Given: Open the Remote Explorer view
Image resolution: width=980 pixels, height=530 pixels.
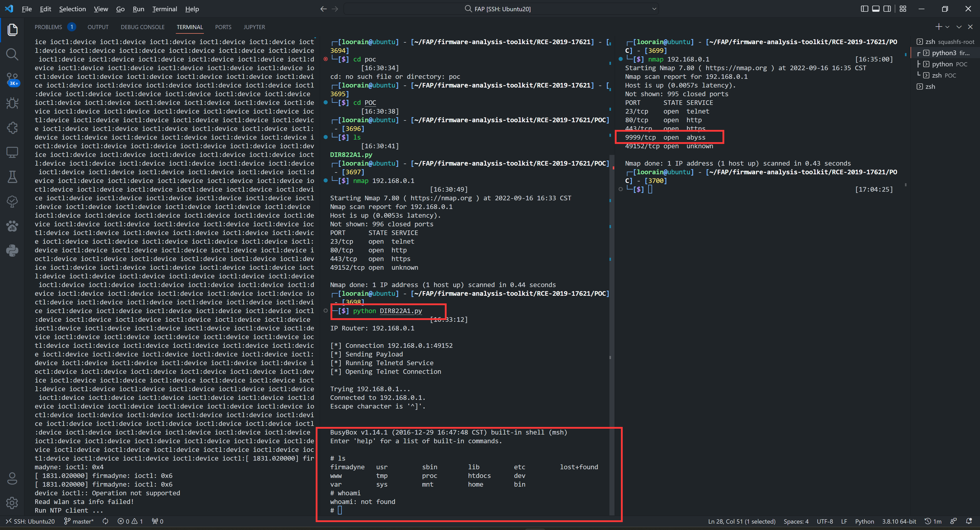Looking at the screenshot, I should click(12, 152).
